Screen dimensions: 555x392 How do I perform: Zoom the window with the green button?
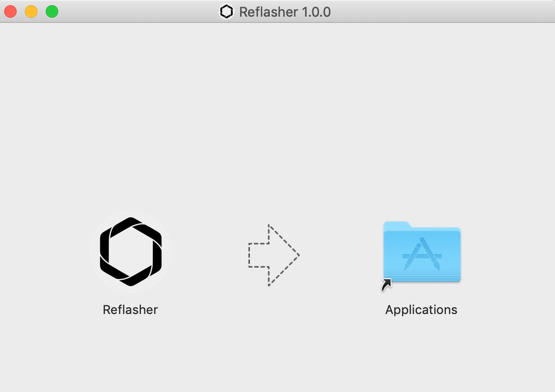[52, 11]
